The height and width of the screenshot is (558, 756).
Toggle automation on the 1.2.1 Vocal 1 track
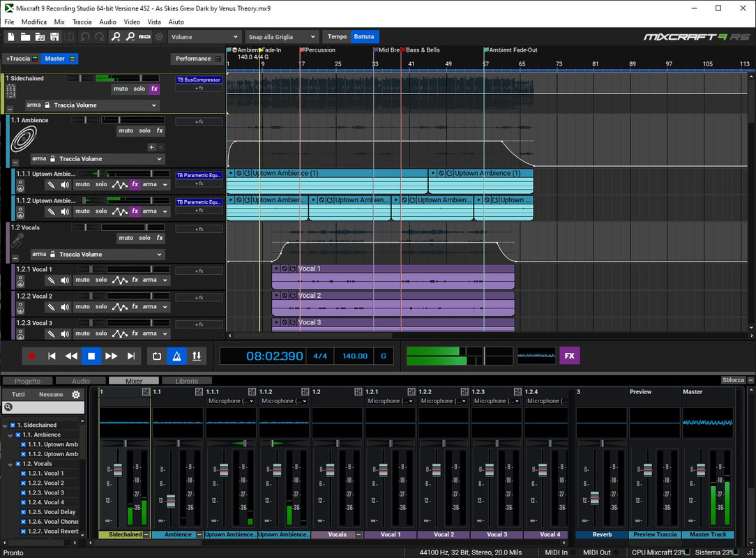point(119,280)
